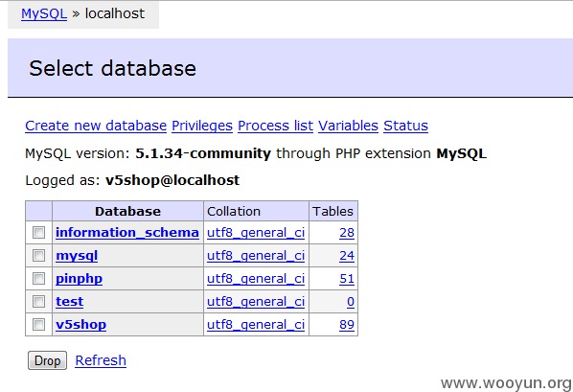View server Variables

(x=348, y=126)
